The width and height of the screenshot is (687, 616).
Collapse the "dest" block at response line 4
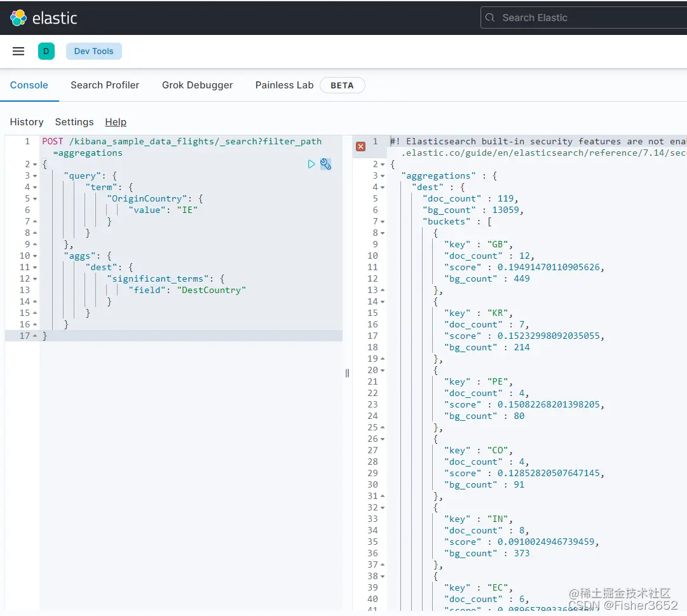coord(383,188)
